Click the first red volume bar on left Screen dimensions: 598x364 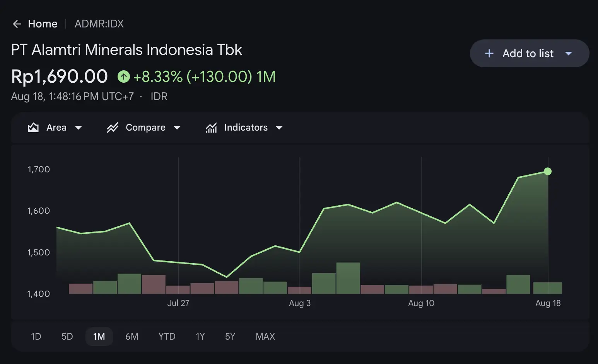81,289
